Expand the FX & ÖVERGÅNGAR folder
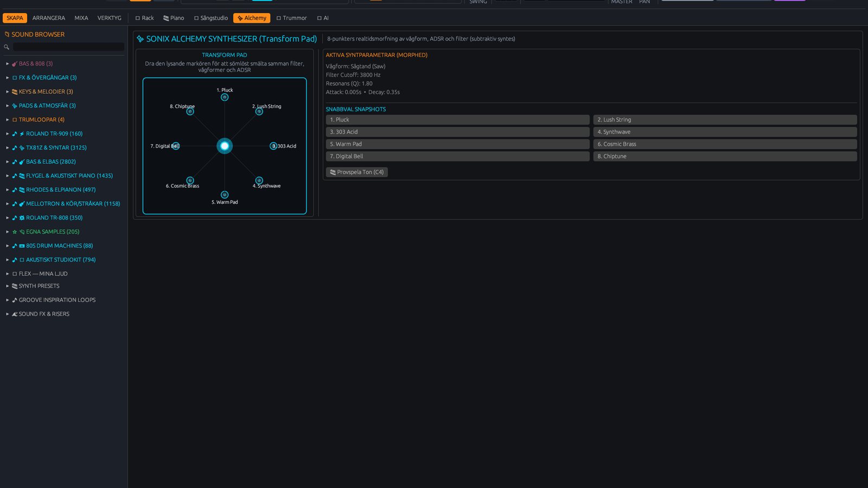The image size is (868, 488). coord(8,78)
